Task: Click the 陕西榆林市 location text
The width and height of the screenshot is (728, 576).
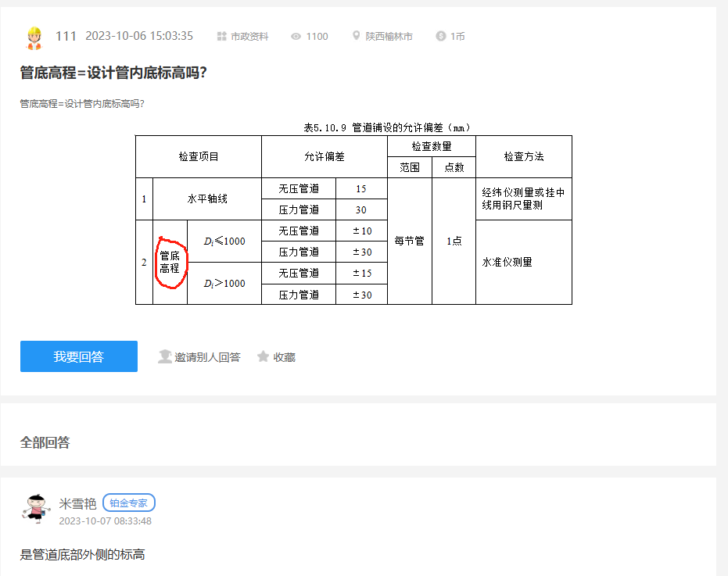Action: tap(389, 37)
